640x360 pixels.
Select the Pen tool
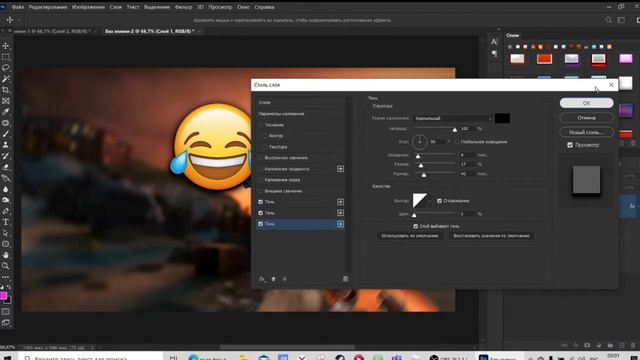(x=6, y=211)
